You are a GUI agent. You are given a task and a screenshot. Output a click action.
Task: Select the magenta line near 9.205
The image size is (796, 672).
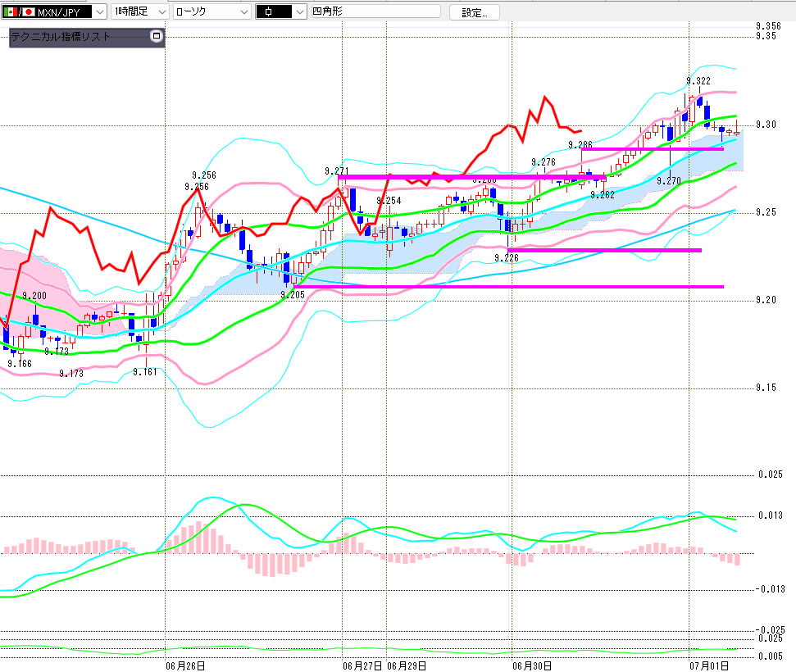[508, 287]
